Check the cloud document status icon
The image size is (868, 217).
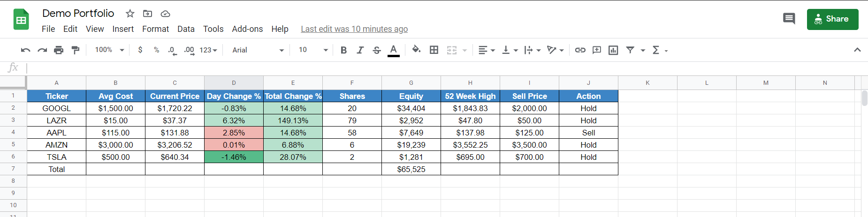pyautogui.click(x=165, y=14)
